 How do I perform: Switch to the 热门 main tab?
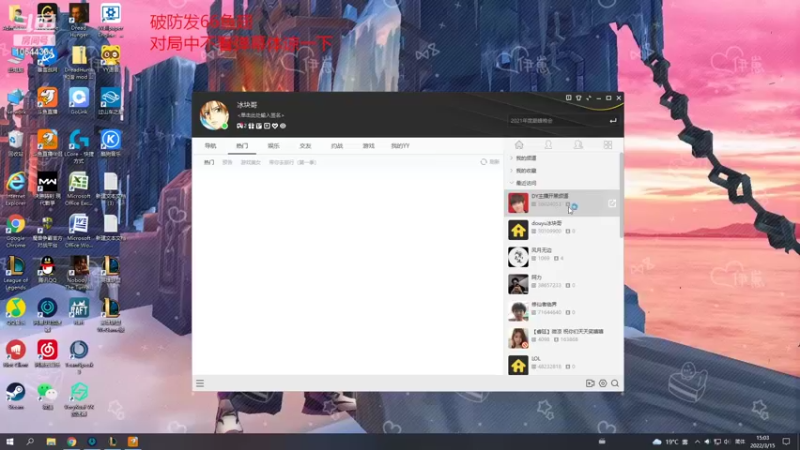point(242,146)
